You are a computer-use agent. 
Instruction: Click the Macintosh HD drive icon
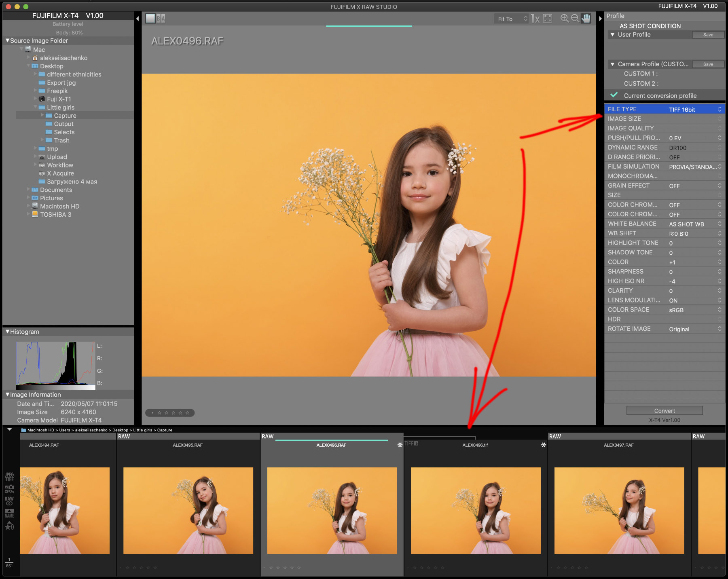point(35,206)
